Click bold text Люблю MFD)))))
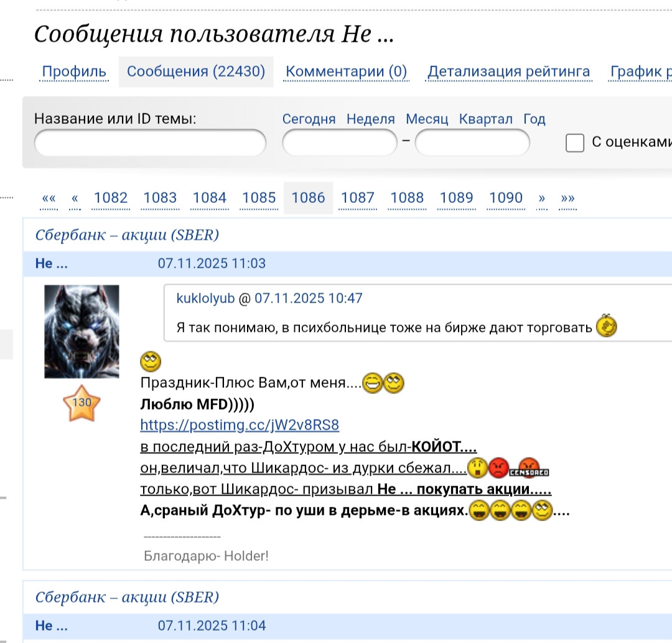672x643 pixels. [x=197, y=404]
